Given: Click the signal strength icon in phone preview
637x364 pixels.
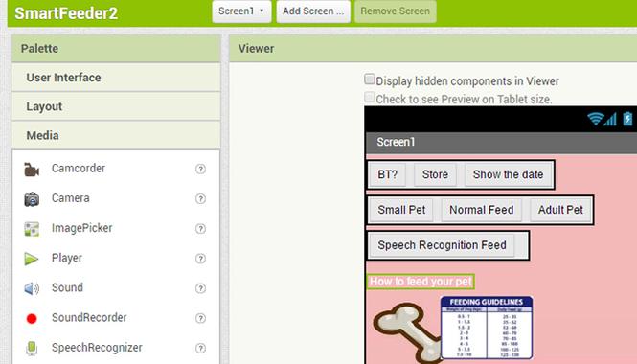Looking at the screenshot, I should (610, 119).
